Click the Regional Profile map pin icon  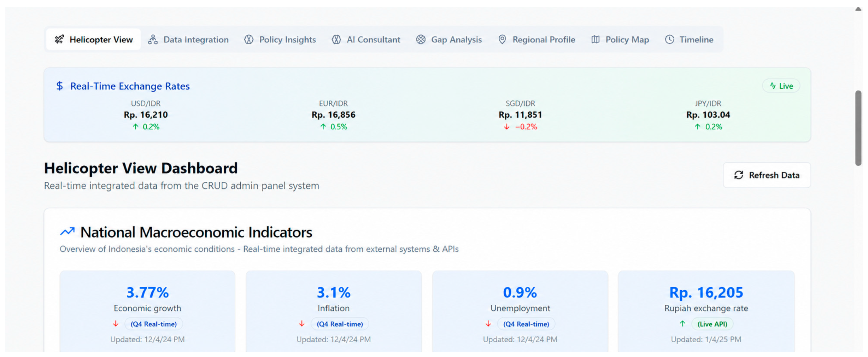[x=502, y=39]
